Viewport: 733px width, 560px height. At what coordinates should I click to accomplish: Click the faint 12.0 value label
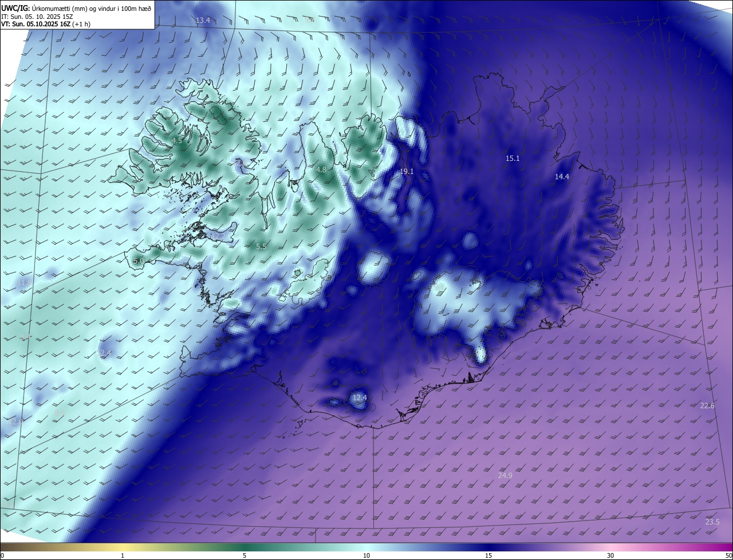(x=17, y=422)
